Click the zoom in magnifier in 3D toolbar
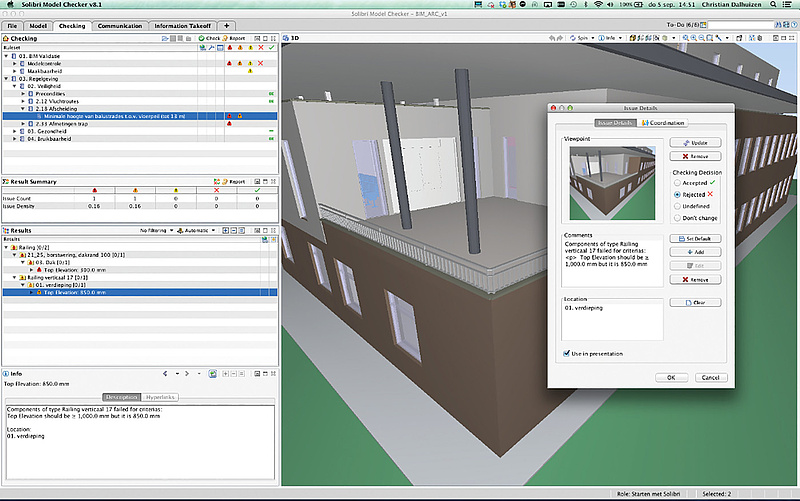 (693, 38)
